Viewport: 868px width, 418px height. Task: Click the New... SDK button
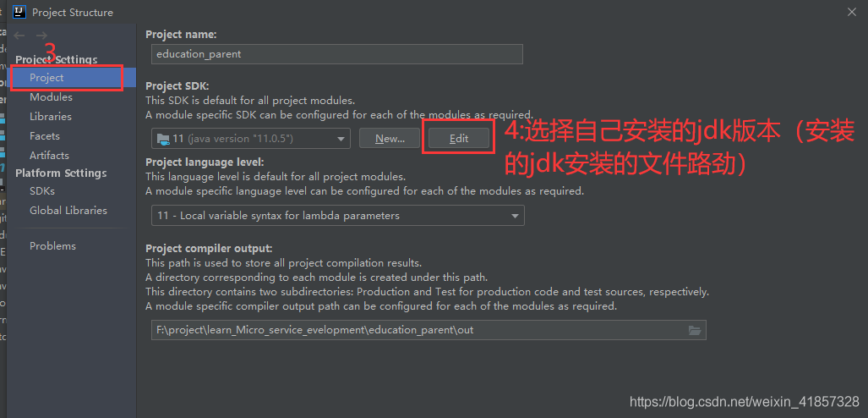click(x=390, y=138)
